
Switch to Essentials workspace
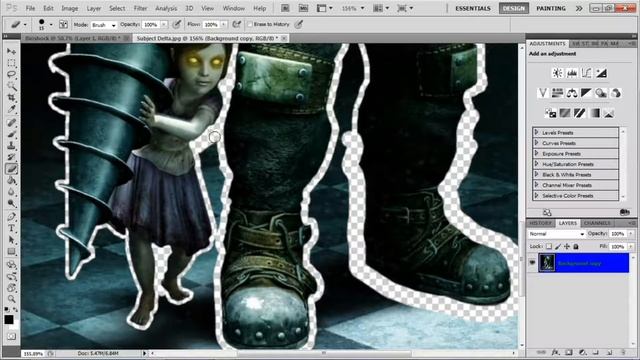pos(473,8)
